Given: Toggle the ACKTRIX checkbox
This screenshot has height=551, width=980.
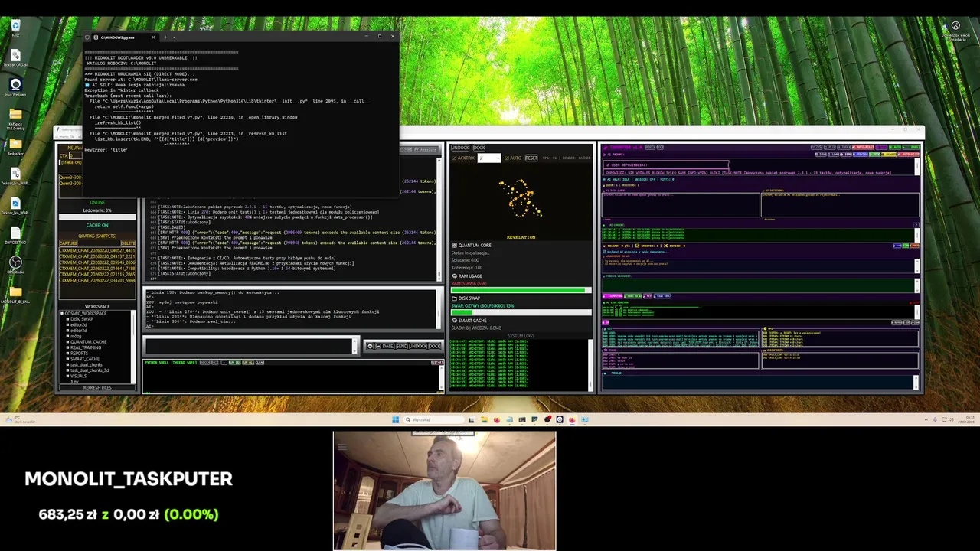Looking at the screenshot, I should (454, 158).
